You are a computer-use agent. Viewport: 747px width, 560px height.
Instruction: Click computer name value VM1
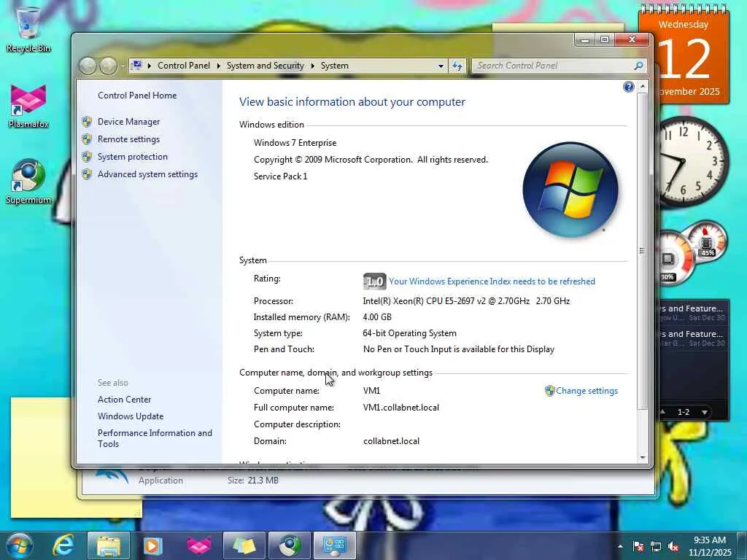(x=371, y=391)
